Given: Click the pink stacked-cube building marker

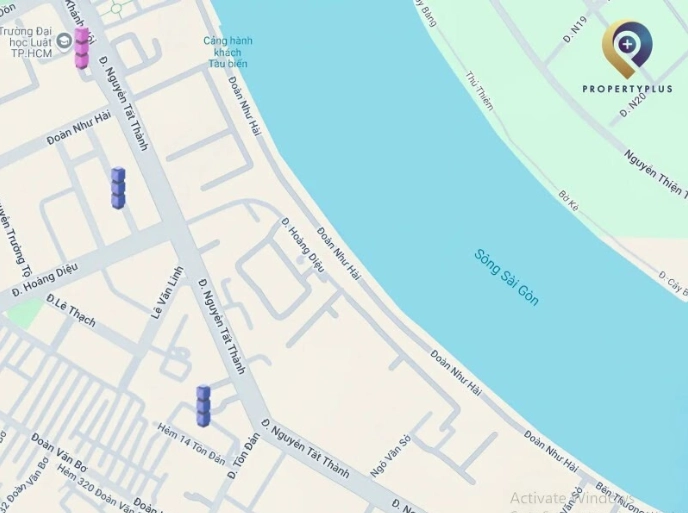Looking at the screenshot, I should pyautogui.click(x=82, y=48).
